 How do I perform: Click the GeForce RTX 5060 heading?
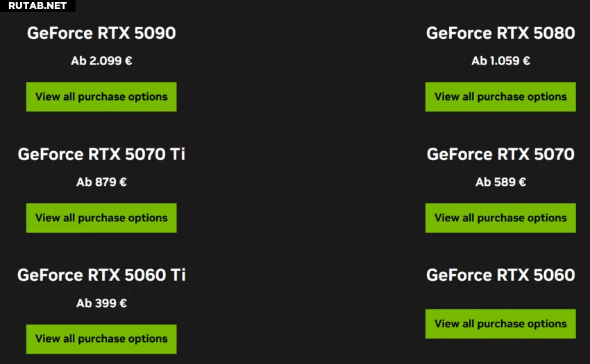(x=500, y=275)
